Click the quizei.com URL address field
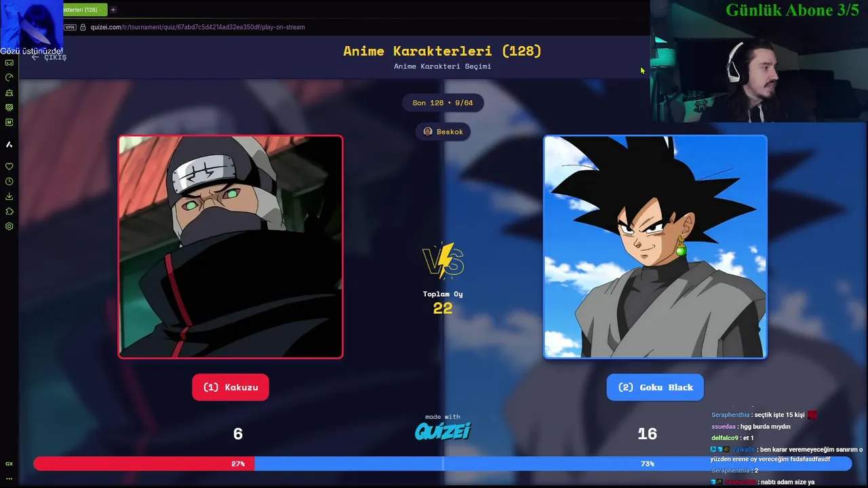This screenshot has width=868, height=488. point(198,27)
